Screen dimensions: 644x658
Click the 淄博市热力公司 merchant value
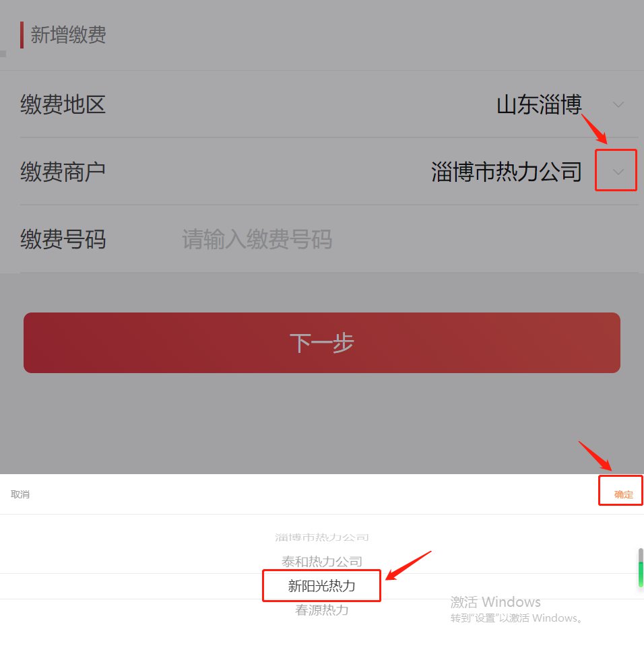[x=507, y=172]
